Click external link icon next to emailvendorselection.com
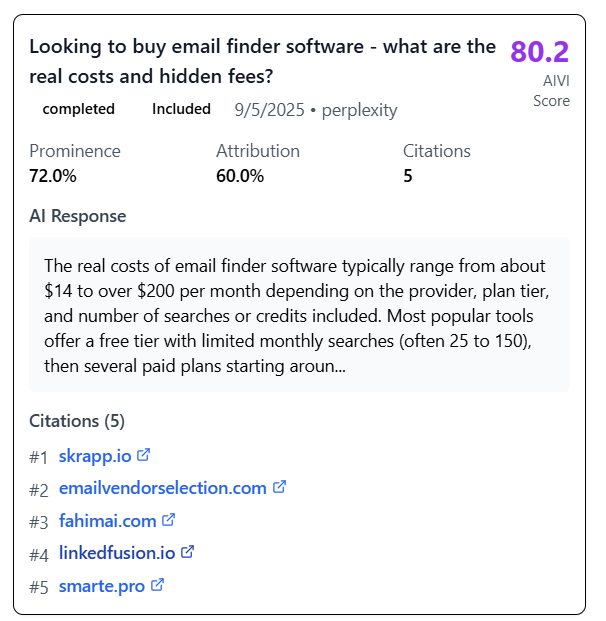The height and width of the screenshot is (621, 606). click(279, 487)
